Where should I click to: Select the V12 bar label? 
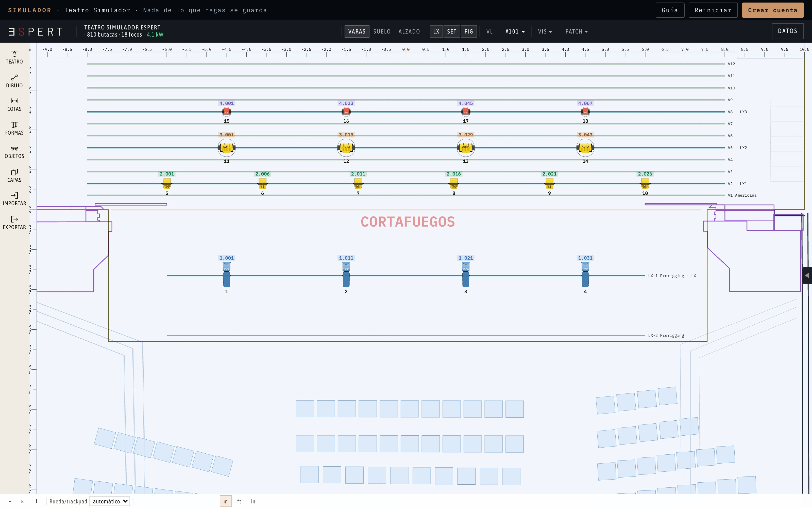coord(731,64)
